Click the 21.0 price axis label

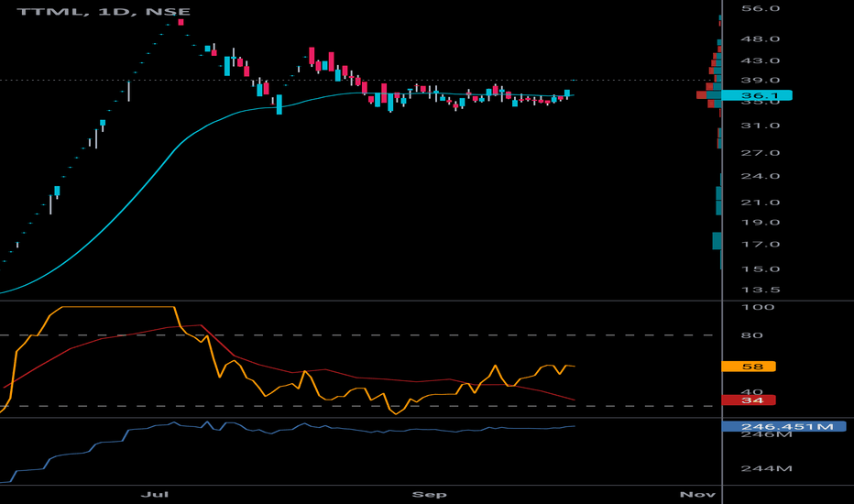point(761,203)
